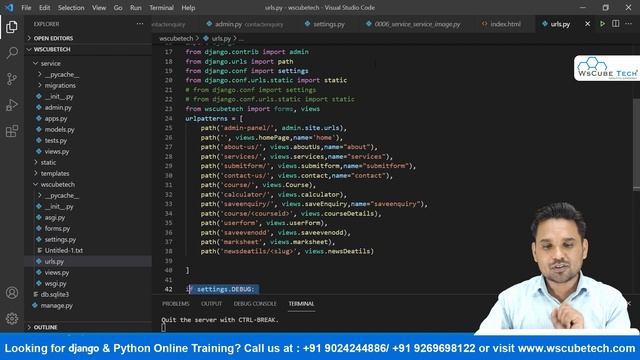Open the Search view icon
The height and width of the screenshot is (360, 640).
pos(12,53)
